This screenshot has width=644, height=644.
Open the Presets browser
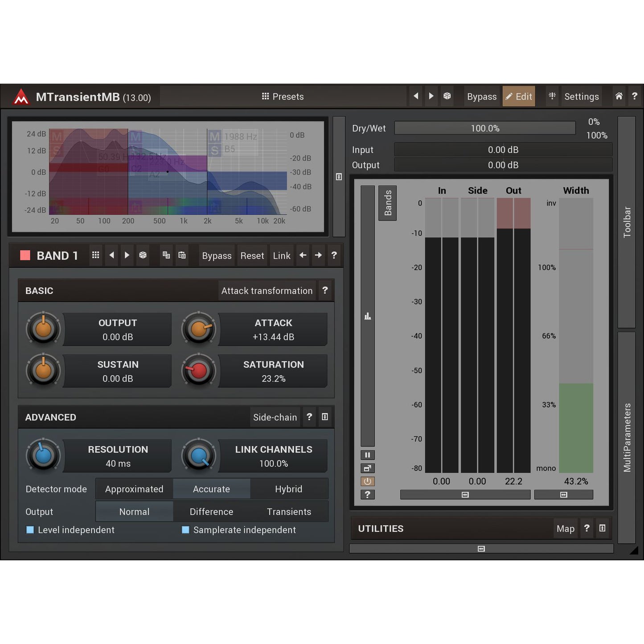pos(283,96)
